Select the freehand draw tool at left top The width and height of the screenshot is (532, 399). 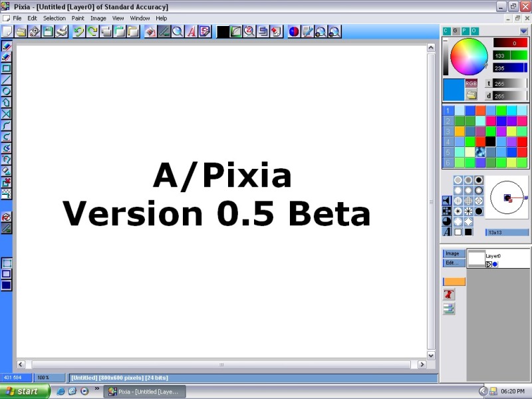(x=7, y=46)
